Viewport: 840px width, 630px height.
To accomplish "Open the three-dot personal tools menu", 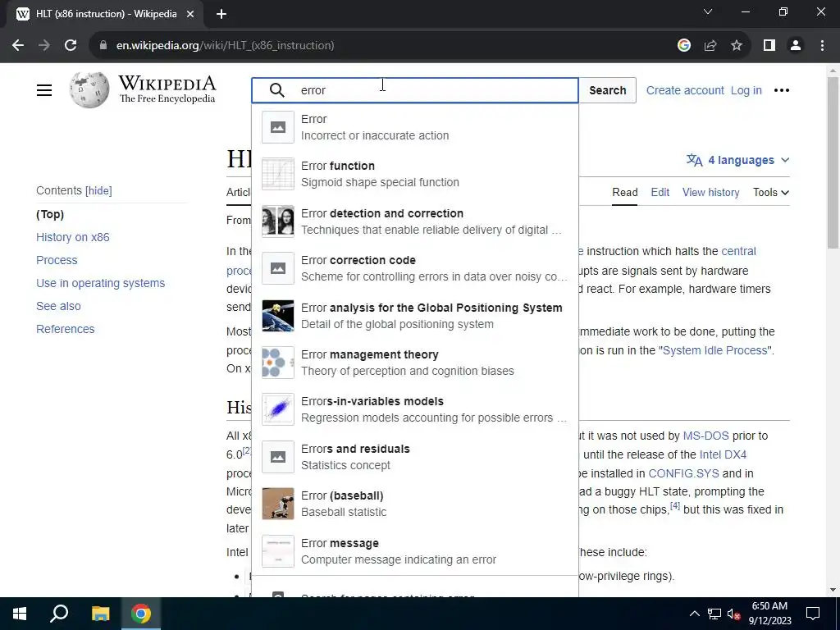I will [x=782, y=90].
